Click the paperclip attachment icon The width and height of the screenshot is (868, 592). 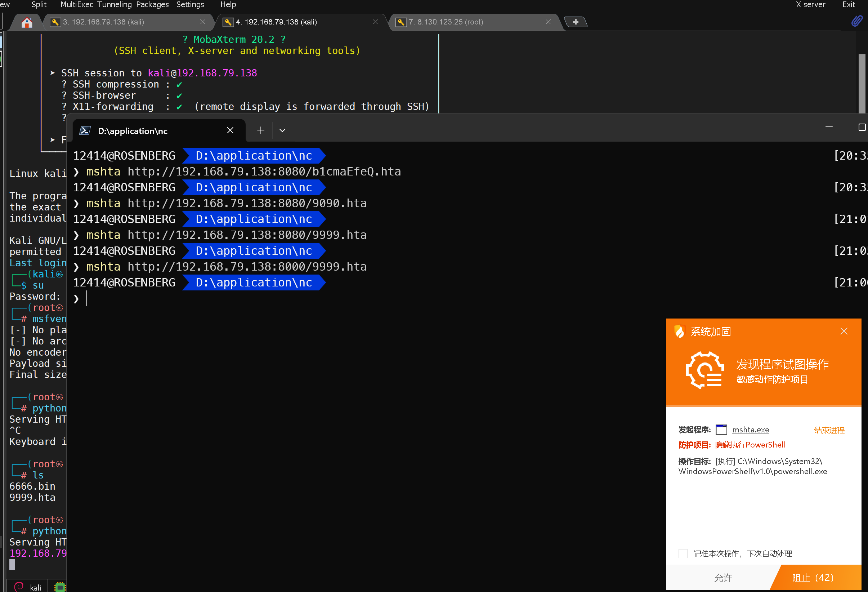click(x=857, y=21)
